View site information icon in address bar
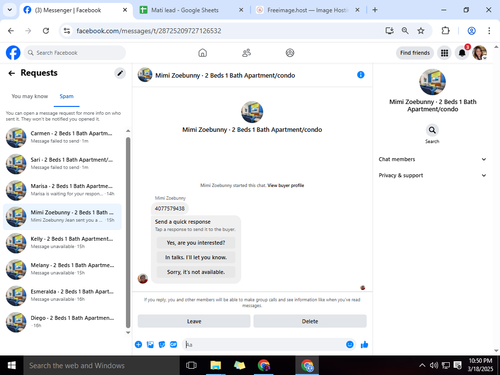The width and height of the screenshot is (500, 375). tap(67, 31)
